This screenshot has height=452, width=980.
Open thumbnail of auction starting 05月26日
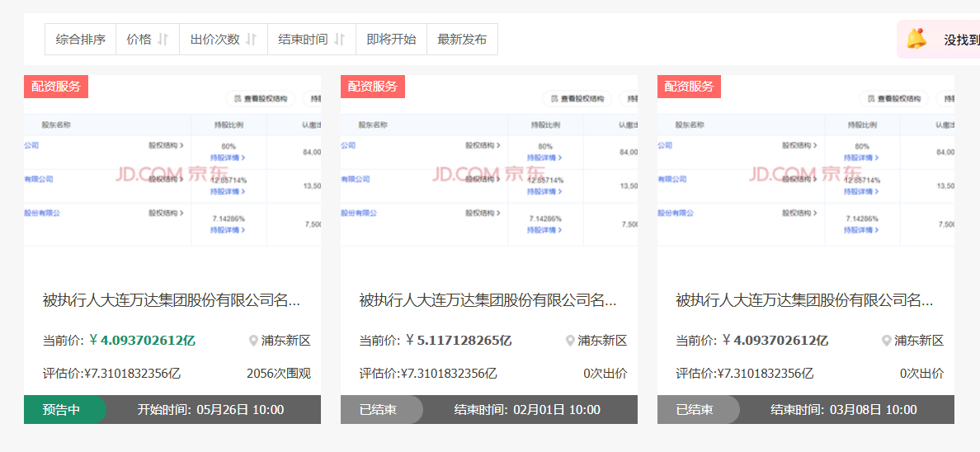(172, 175)
